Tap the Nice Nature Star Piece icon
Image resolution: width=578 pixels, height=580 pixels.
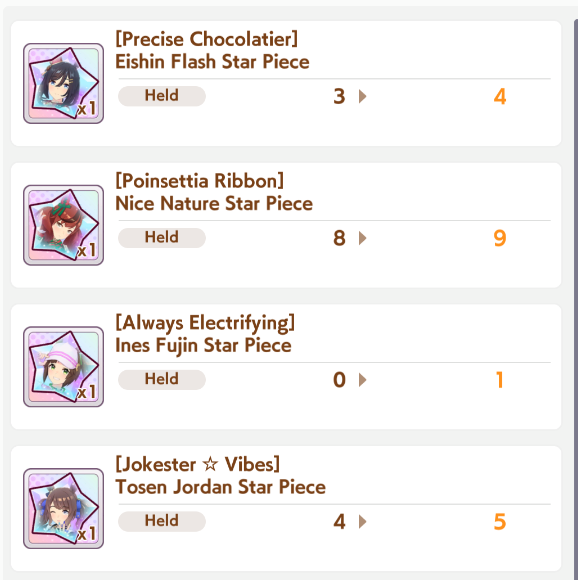63,225
